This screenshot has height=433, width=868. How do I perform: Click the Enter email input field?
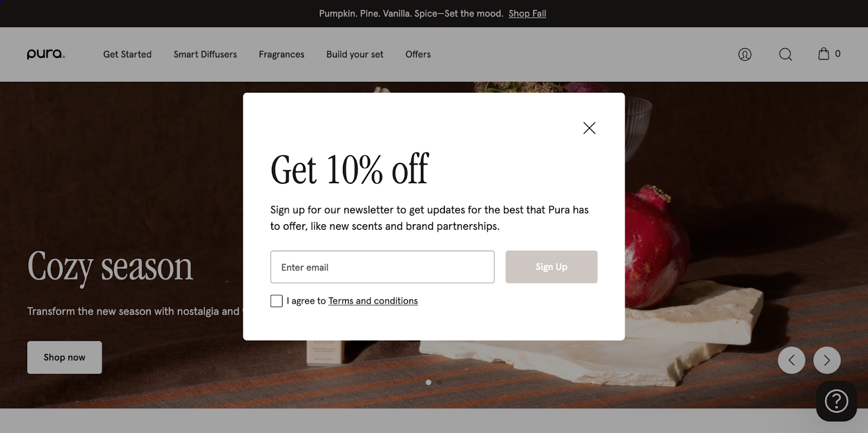click(382, 267)
